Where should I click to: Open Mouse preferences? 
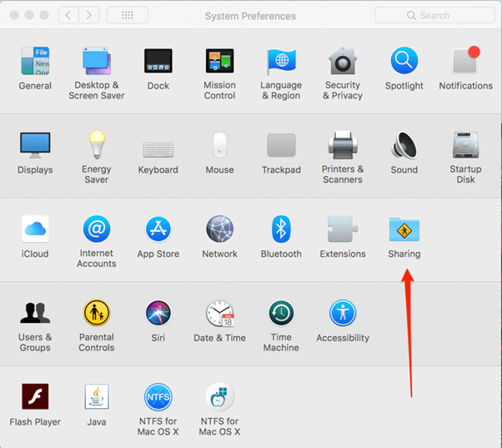pos(219,144)
